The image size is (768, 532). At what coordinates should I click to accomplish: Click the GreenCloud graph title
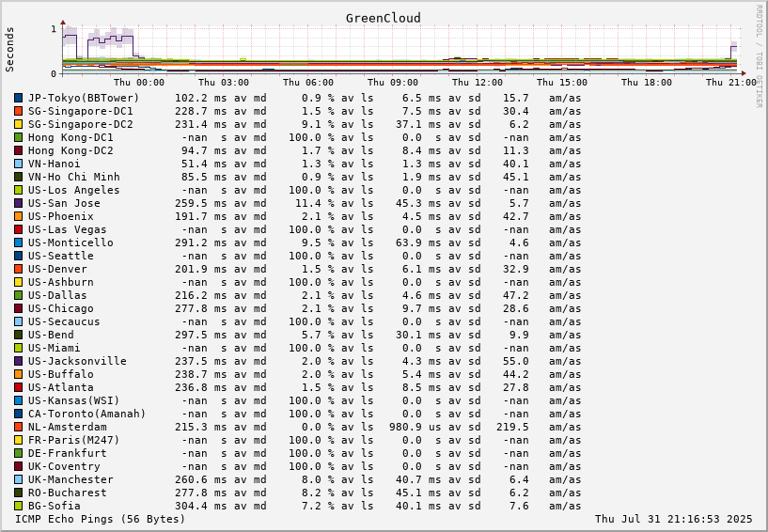[x=383, y=19]
